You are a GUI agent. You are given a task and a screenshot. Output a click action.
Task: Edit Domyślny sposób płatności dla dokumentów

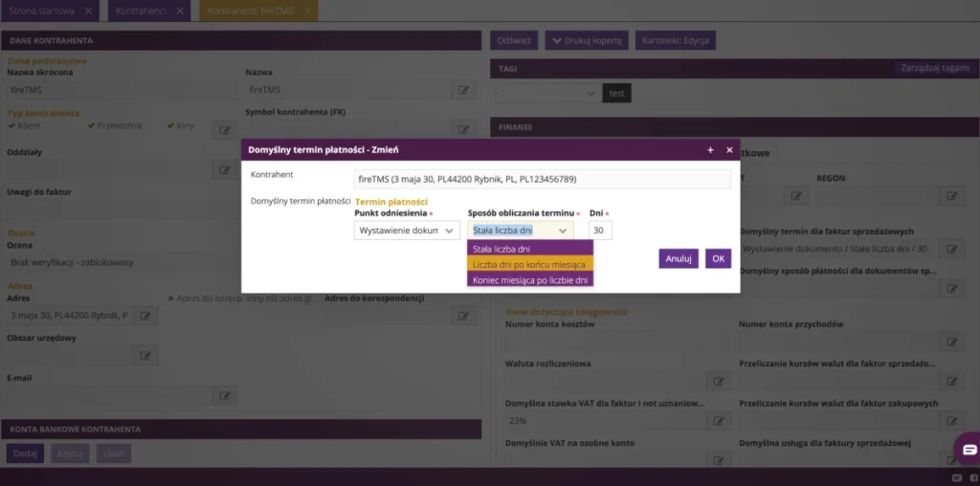tap(951, 289)
